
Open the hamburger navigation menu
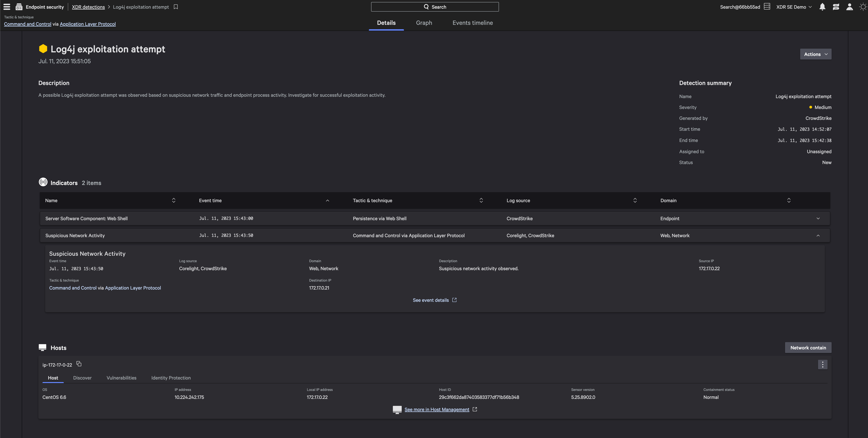click(x=7, y=7)
